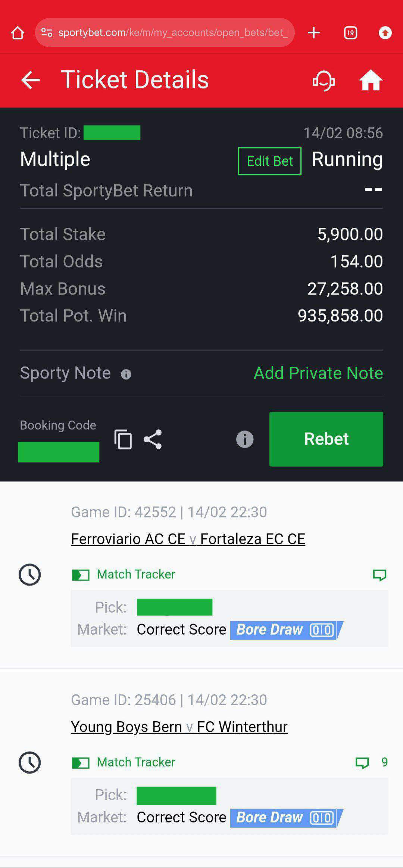Go back from Ticket Details
Screen dimensions: 403x868
(x=30, y=80)
